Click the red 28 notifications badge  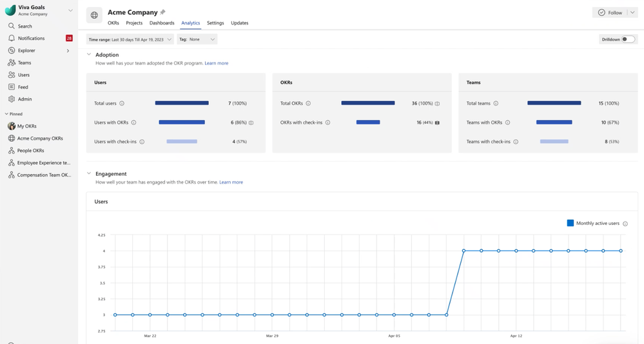point(69,38)
